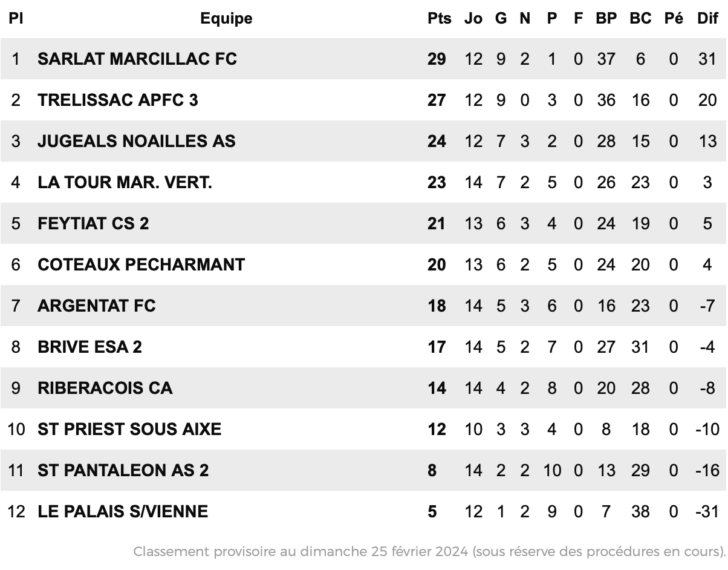This screenshot has width=728, height=570.
Task: Select RIBERACOIS CA team
Action: pos(105,388)
